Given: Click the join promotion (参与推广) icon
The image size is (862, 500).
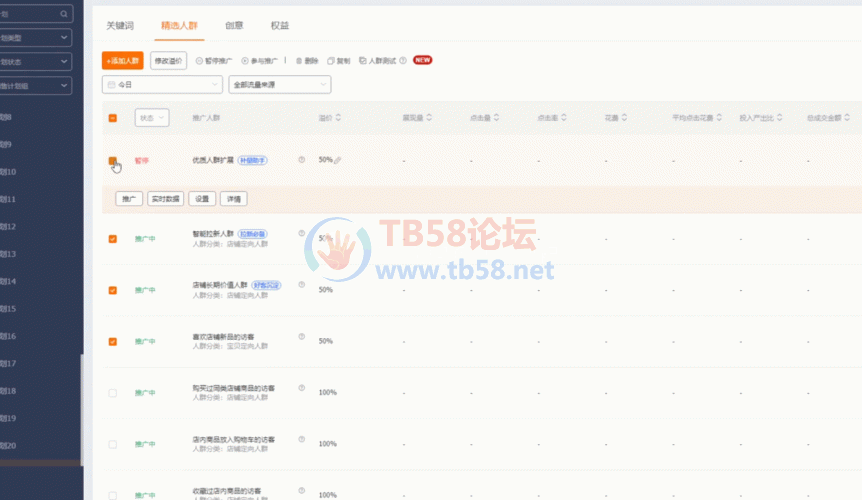Looking at the screenshot, I should (245, 61).
